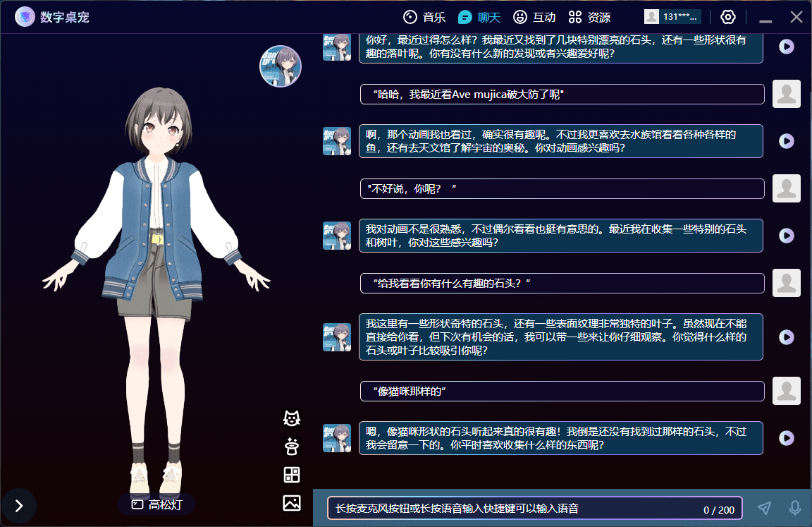Play audio for the aquarium reply message
The image size is (812, 527).
[x=786, y=141]
